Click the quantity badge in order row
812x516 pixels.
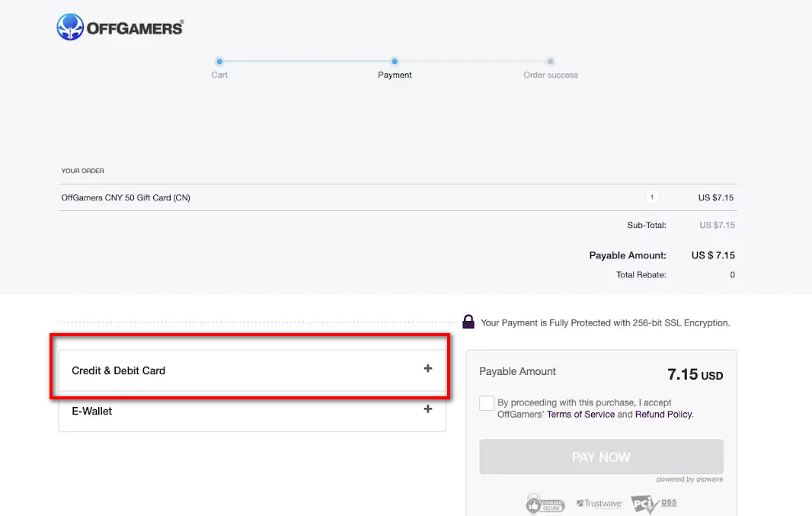652,197
